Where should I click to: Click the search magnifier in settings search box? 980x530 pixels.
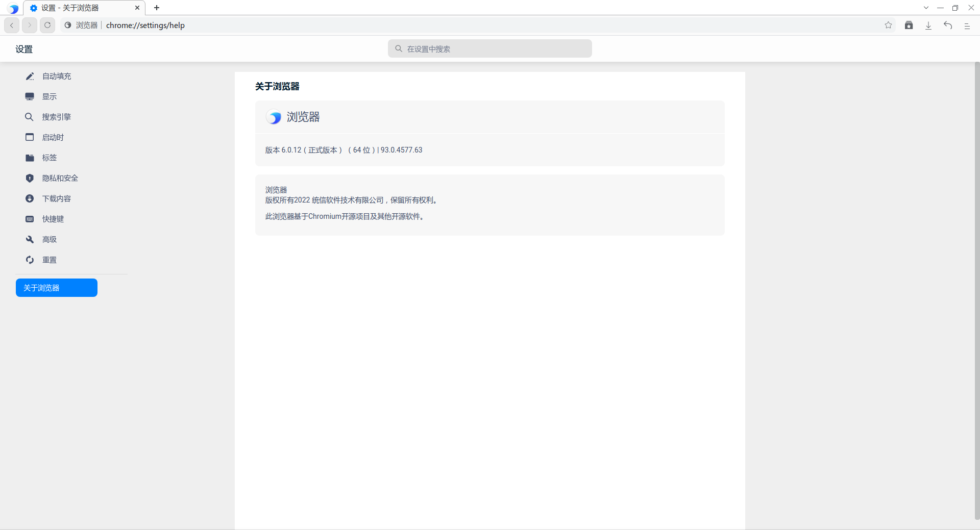click(399, 48)
